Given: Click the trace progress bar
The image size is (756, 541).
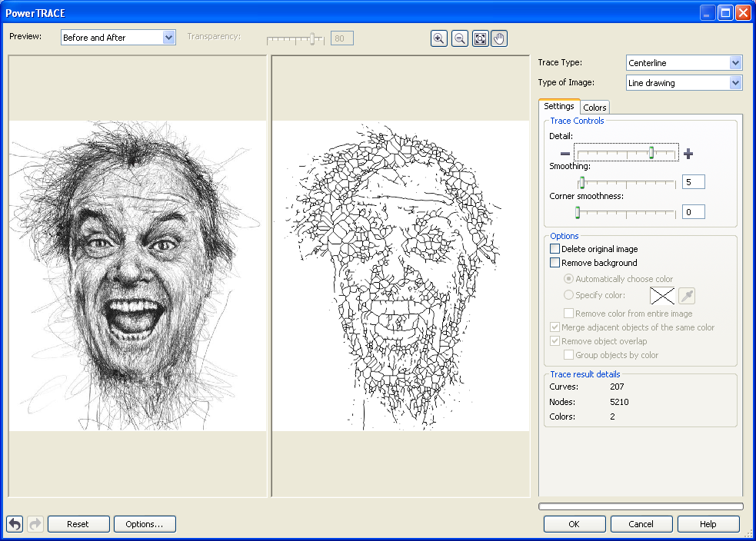Looking at the screenshot, I should (641, 506).
